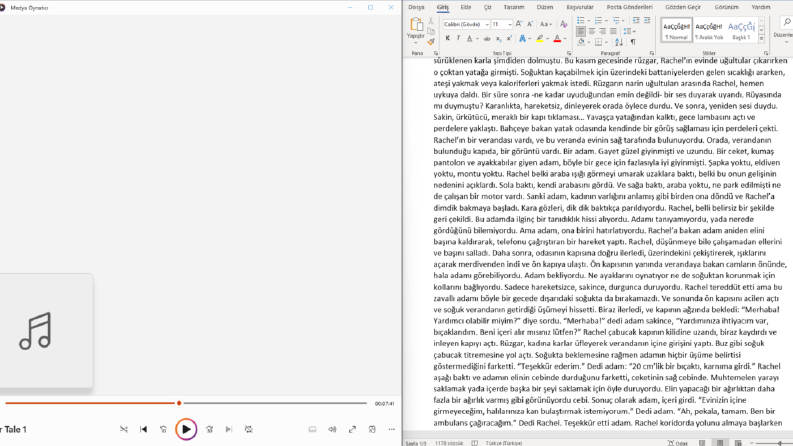The image size is (793, 446).
Task: Switch to the Ekle ribbon tab
Action: tap(466, 7)
